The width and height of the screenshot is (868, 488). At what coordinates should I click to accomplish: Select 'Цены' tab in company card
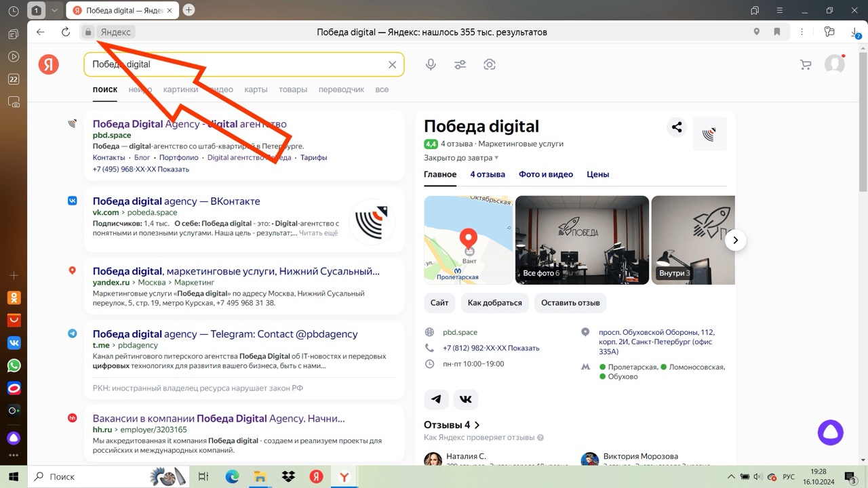pos(597,174)
